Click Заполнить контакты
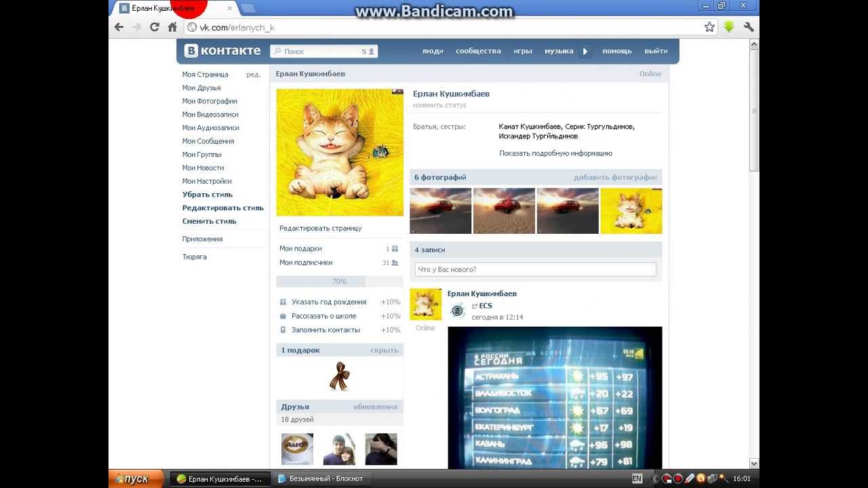 click(325, 330)
